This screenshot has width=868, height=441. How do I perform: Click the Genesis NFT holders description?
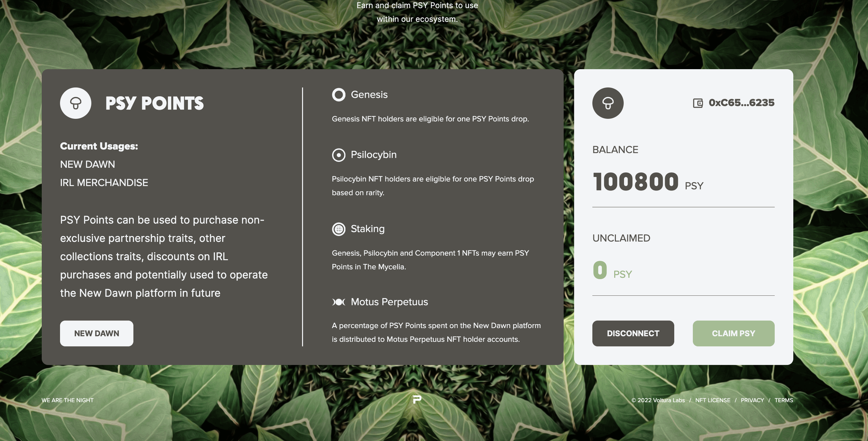[x=430, y=119]
